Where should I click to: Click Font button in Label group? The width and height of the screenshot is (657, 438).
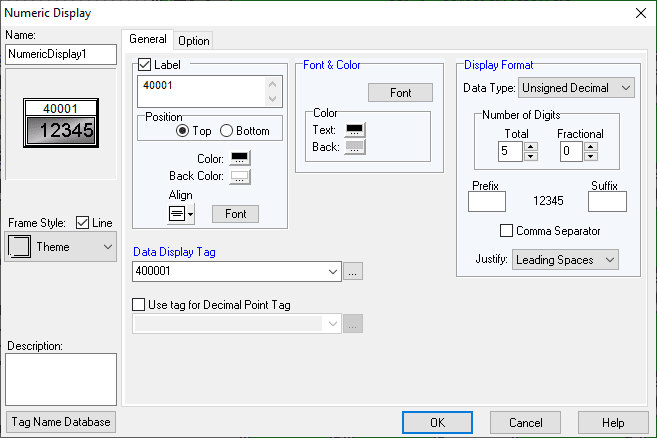[235, 214]
